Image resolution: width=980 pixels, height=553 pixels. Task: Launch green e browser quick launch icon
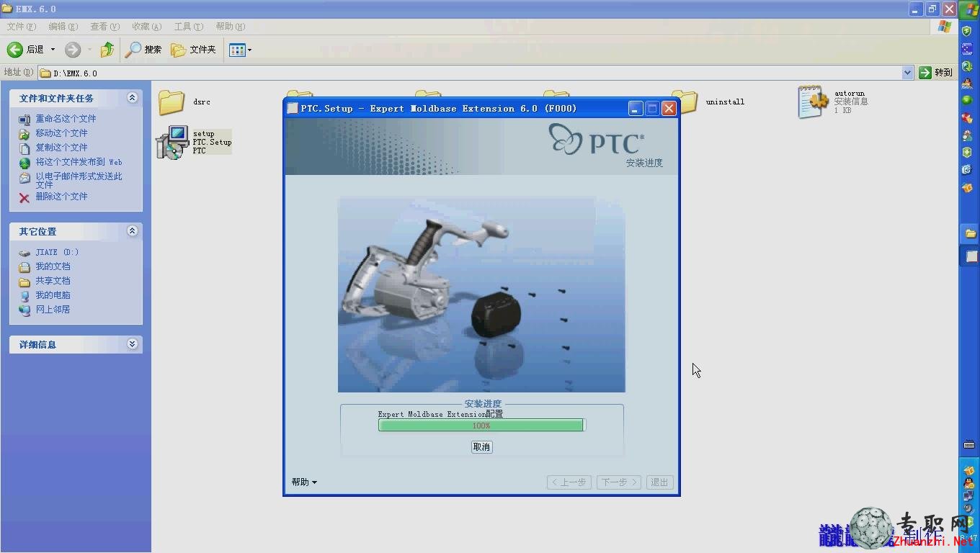(x=968, y=66)
